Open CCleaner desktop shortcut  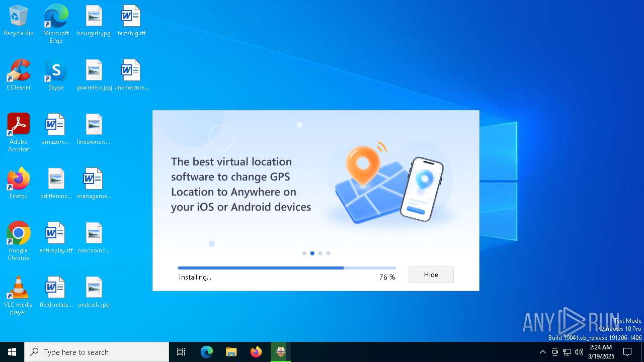pyautogui.click(x=19, y=75)
